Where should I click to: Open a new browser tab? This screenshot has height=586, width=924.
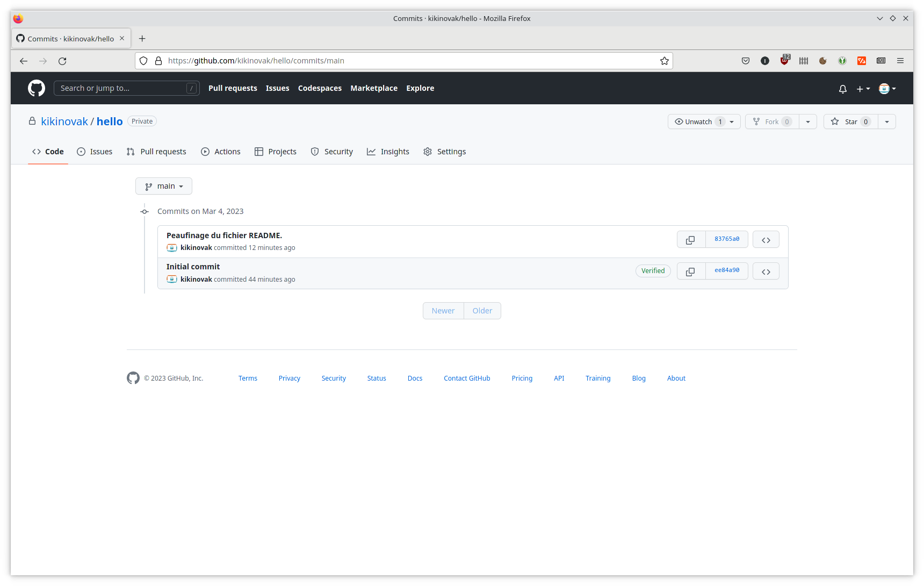click(x=142, y=39)
